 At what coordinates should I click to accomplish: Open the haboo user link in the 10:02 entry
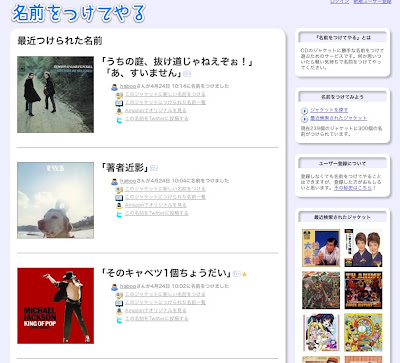click(128, 286)
